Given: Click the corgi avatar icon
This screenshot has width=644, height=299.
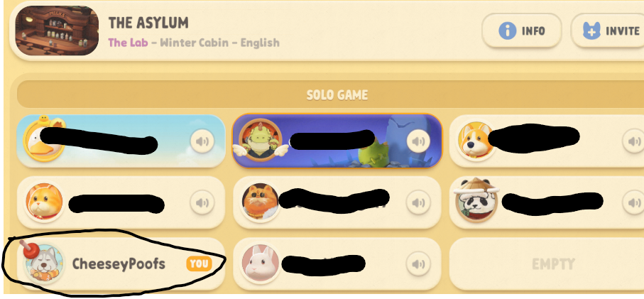Looking at the screenshot, I should coord(476,141).
